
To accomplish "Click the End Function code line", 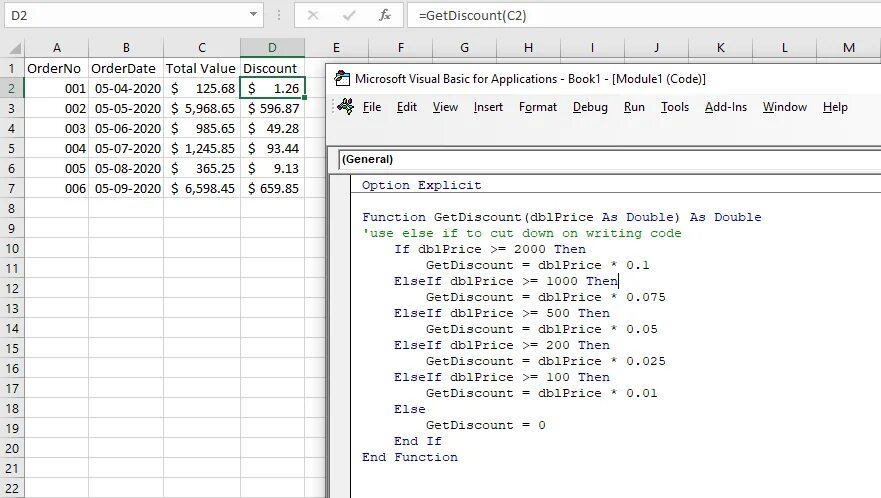I will point(410,457).
